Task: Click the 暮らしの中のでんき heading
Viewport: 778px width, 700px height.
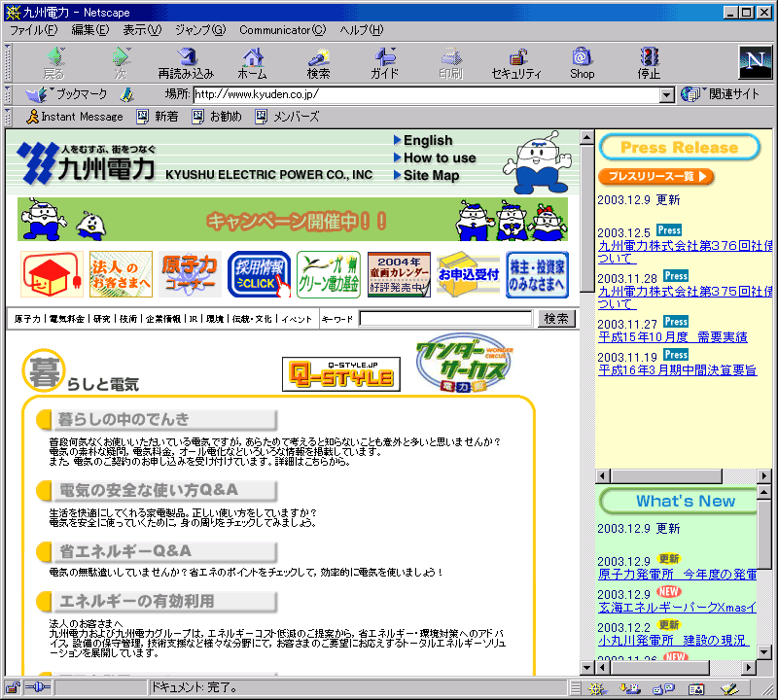Action: click(x=157, y=420)
